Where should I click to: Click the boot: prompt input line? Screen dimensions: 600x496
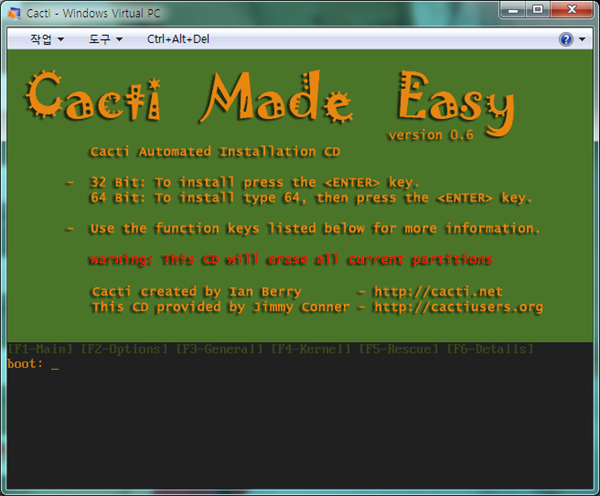pyautogui.click(x=300, y=364)
